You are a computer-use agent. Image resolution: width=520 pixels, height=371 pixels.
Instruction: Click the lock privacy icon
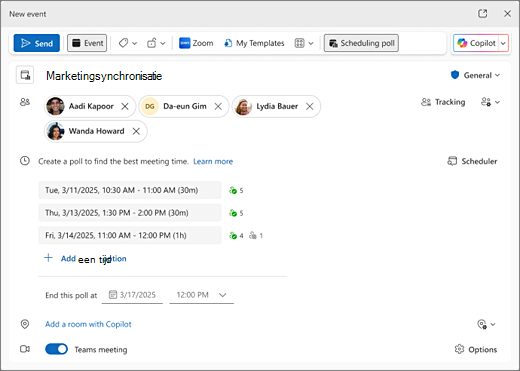pyautogui.click(x=152, y=43)
